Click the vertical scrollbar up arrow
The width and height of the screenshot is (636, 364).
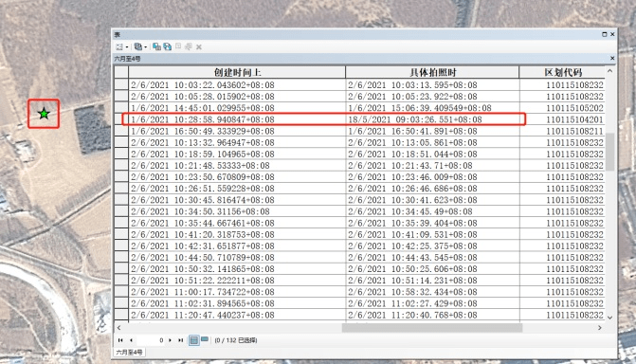(x=609, y=71)
